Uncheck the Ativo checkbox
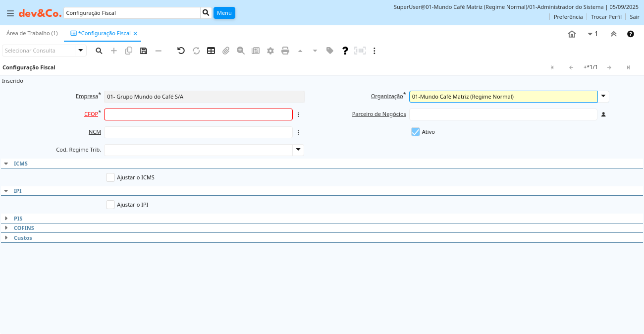This screenshot has height=334, width=644. click(416, 132)
